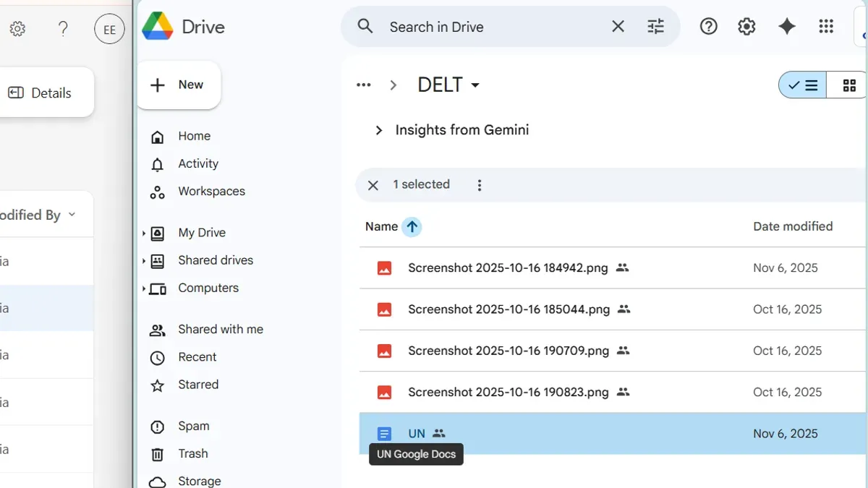868x488 pixels.
Task: Open Trash in sidebar
Action: click(193, 453)
